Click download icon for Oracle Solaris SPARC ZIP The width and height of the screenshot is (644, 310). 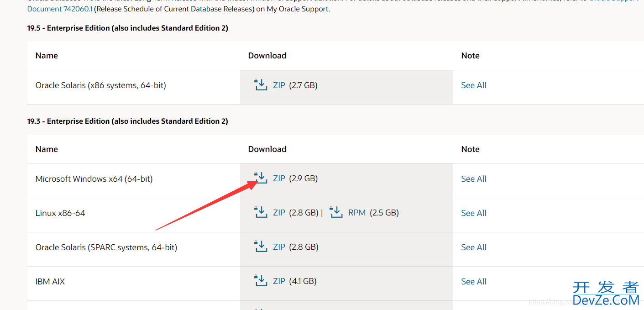click(261, 247)
